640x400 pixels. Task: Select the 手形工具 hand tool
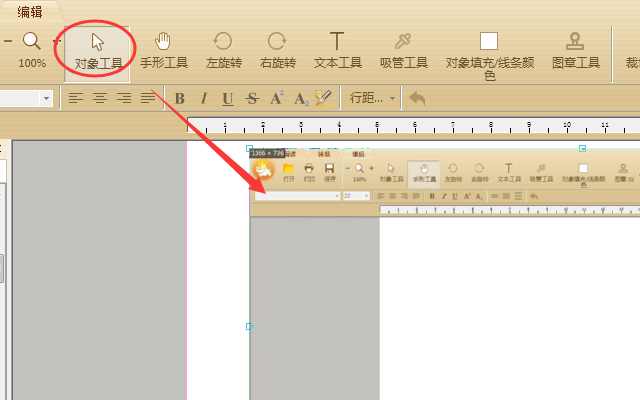[163, 52]
